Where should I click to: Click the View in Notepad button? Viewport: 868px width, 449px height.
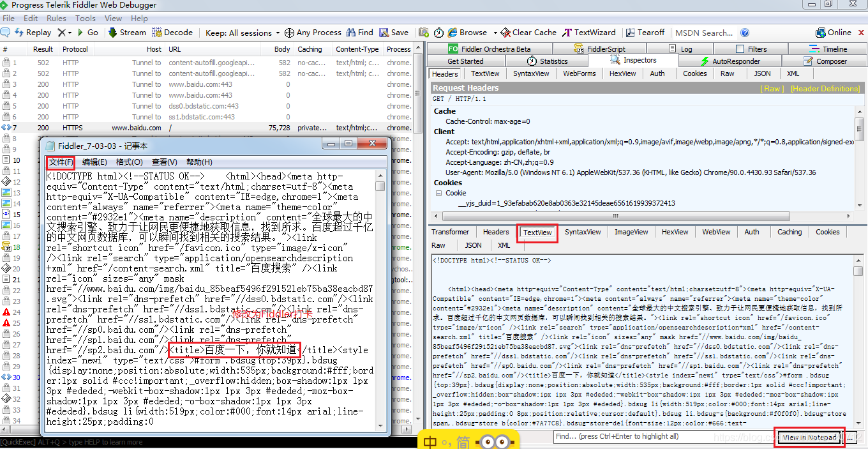click(x=809, y=438)
